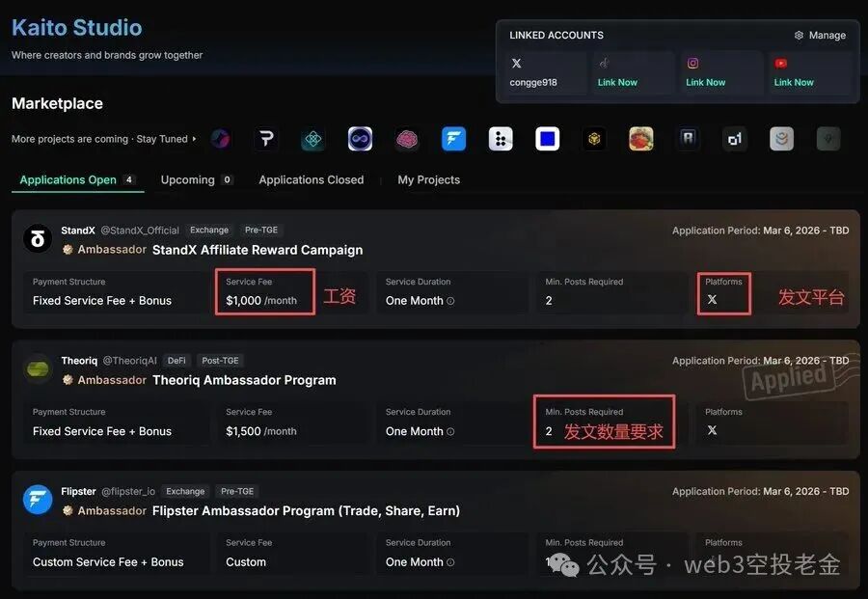Click Ambassador badge icon on StandX campaign
The width and height of the screenshot is (868, 599).
point(68,250)
